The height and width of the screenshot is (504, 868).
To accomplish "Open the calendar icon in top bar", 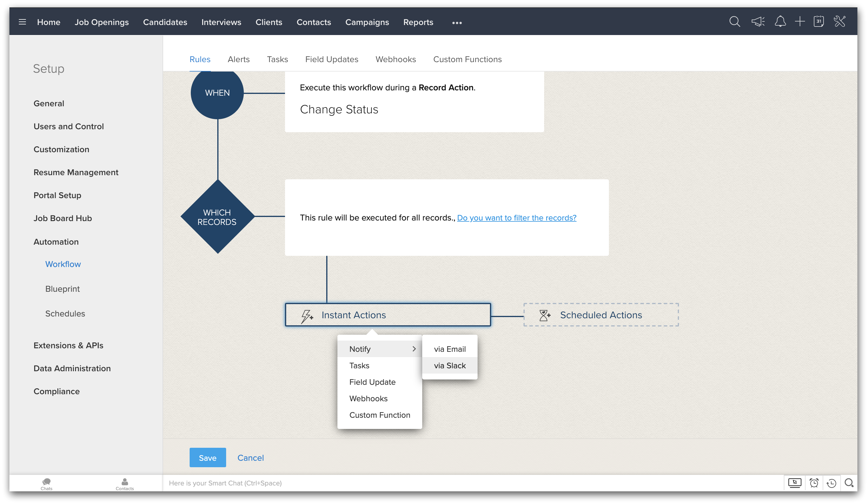I will 819,22.
